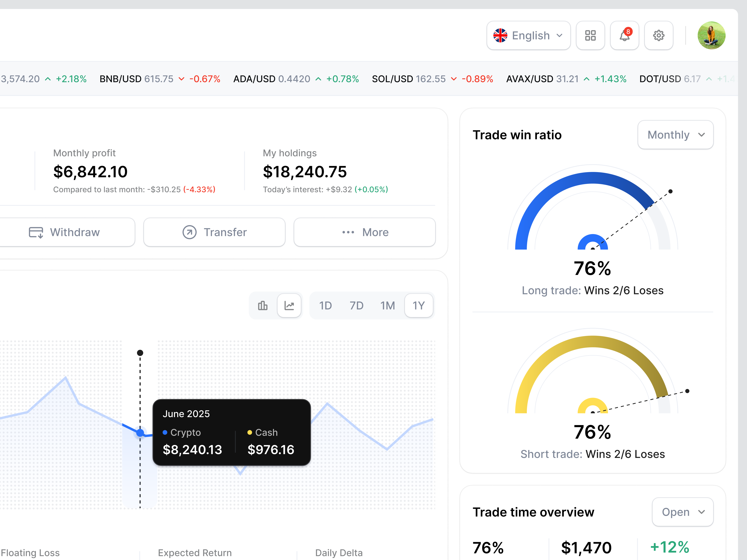Screen dimensions: 747x560
Task: Click Transfer arrow circle icon
Action: pyautogui.click(x=189, y=232)
